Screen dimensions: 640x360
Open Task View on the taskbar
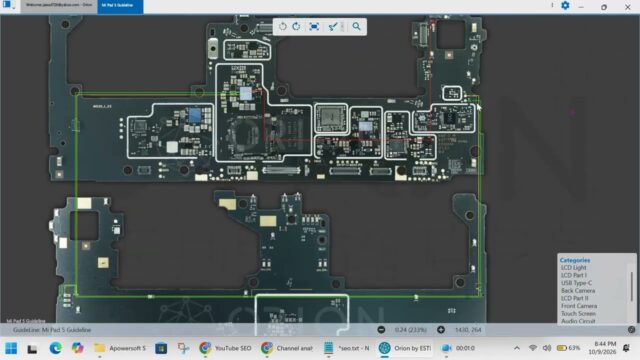pyautogui.click(x=32, y=349)
